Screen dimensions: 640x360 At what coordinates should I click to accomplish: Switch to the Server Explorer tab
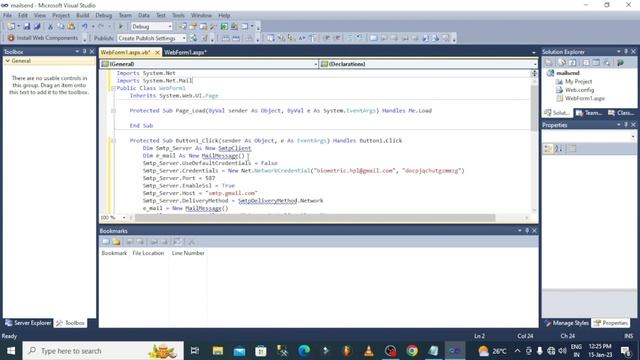point(28,323)
